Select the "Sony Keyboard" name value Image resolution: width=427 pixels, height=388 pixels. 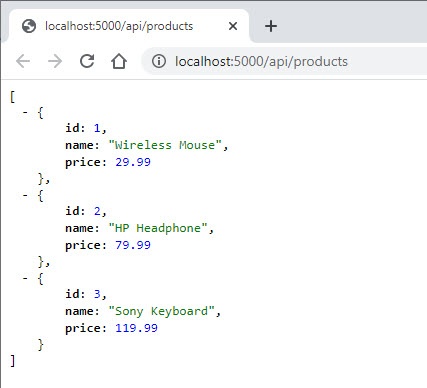pos(161,311)
